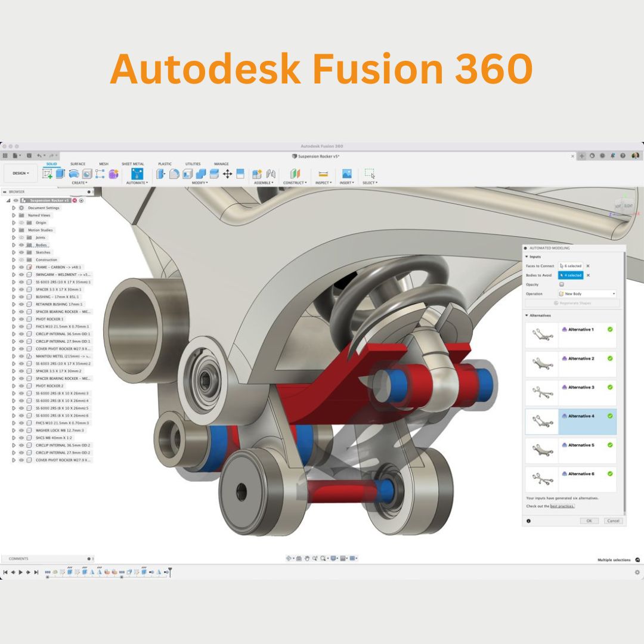The width and height of the screenshot is (644, 644).
Task: Collapse the Inputs section
Action: tap(527, 256)
